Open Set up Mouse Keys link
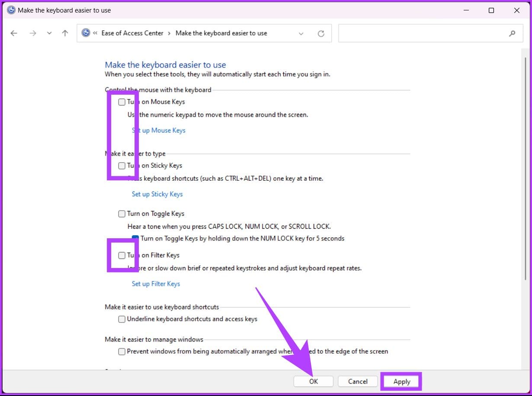The height and width of the screenshot is (396, 532). [x=158, y=130]
